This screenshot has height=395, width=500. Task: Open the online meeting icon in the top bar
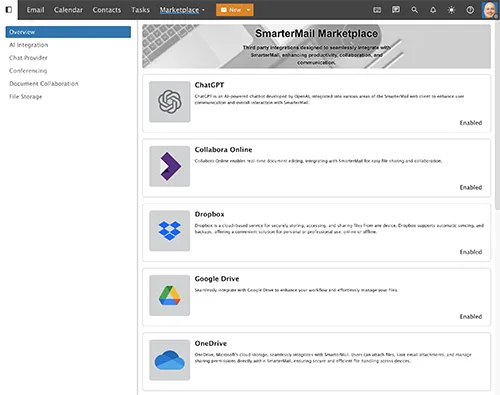click(377, 10)
